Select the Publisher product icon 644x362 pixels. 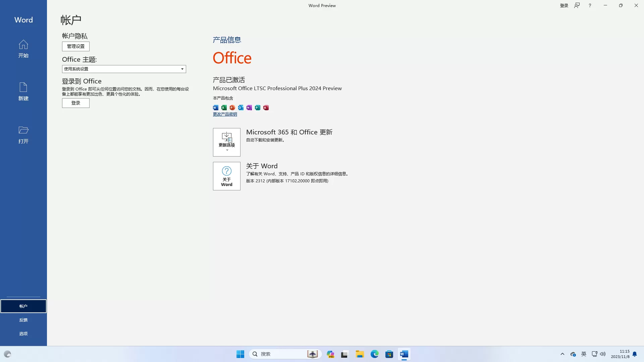[257, 107]
